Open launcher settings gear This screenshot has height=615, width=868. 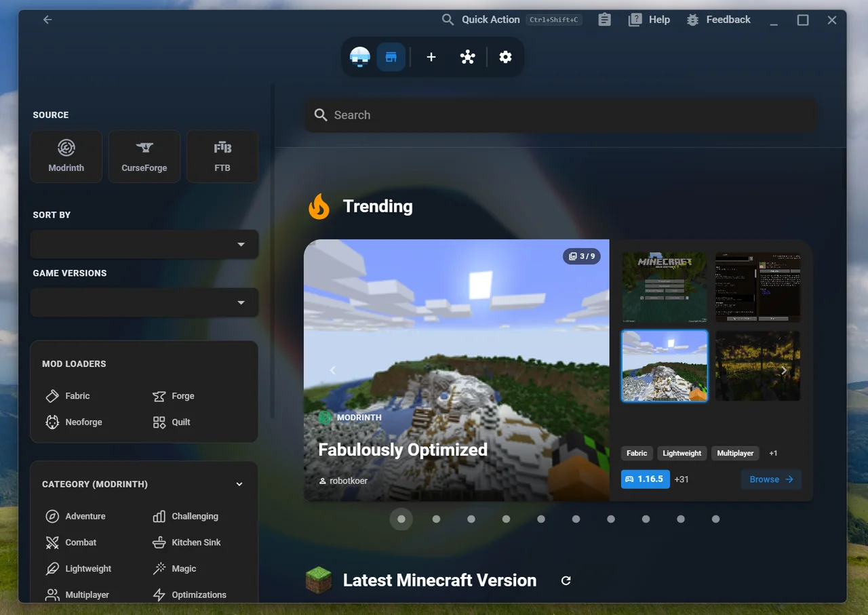click(505, 57)
